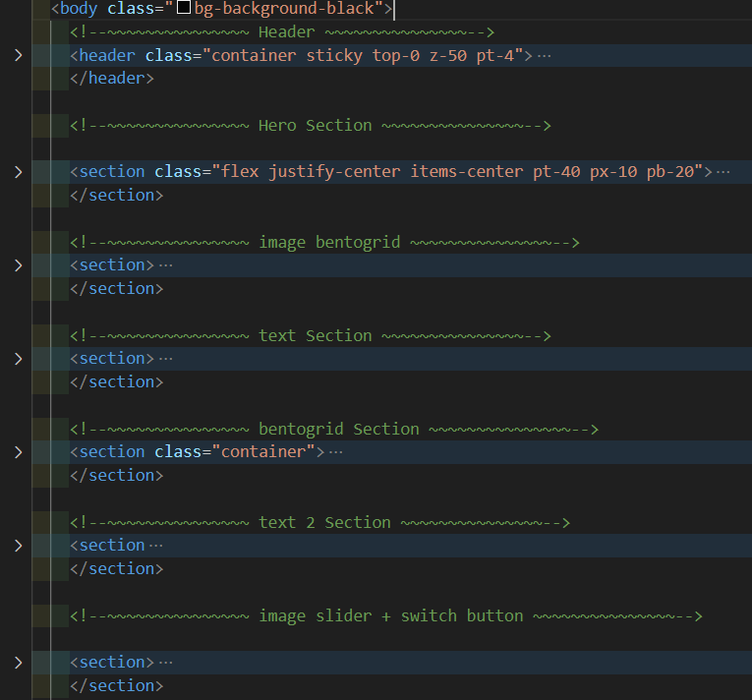
Task: Expand the folded section below the text 2 Section comment
Action: [18, 546]
